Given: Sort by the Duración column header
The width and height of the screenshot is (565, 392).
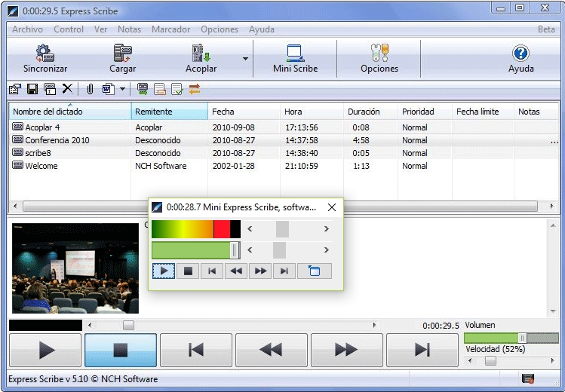Looking at the screenshot, I should (371, 112).
